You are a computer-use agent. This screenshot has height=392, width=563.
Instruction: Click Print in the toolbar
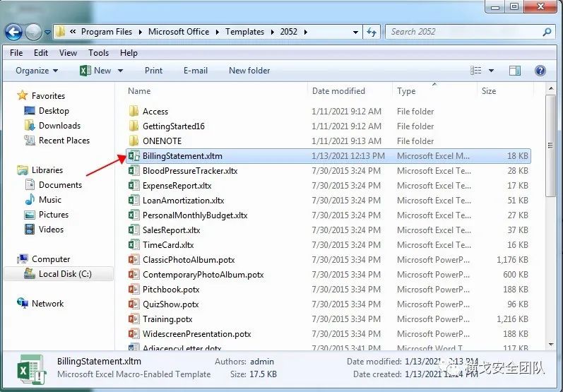coord(153,71)
